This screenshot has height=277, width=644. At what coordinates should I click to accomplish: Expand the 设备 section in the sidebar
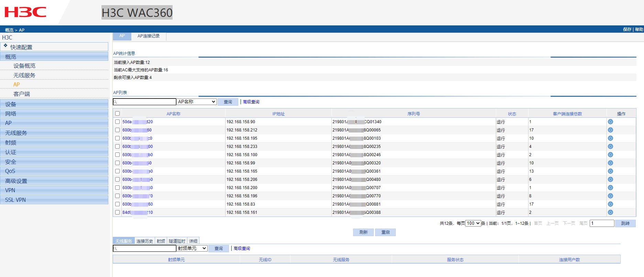point(54,104)
